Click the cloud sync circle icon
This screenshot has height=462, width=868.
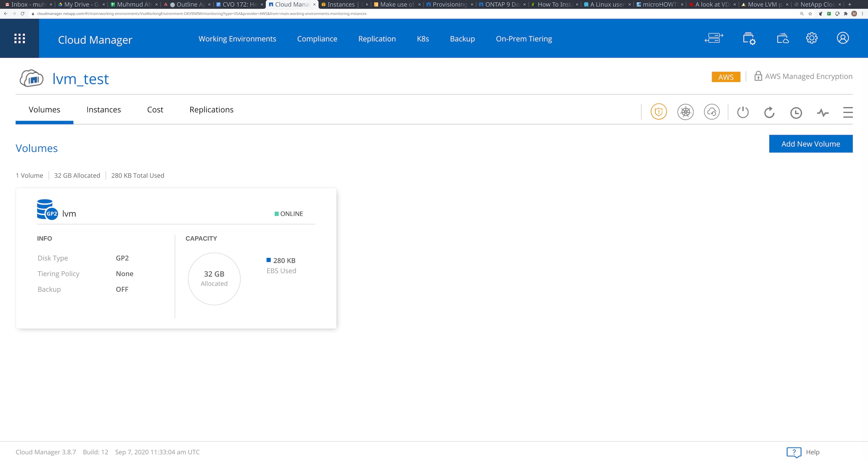coord(712,112)
